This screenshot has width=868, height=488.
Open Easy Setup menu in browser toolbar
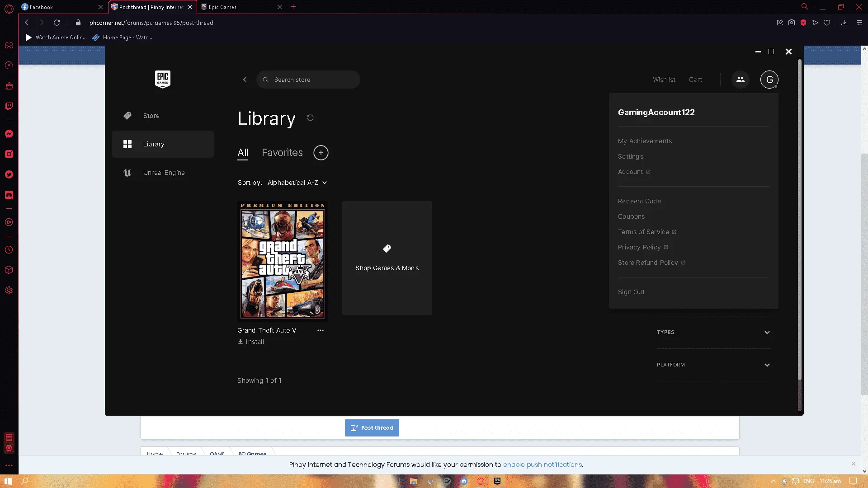pyautogui.click(x=859, y=23)
